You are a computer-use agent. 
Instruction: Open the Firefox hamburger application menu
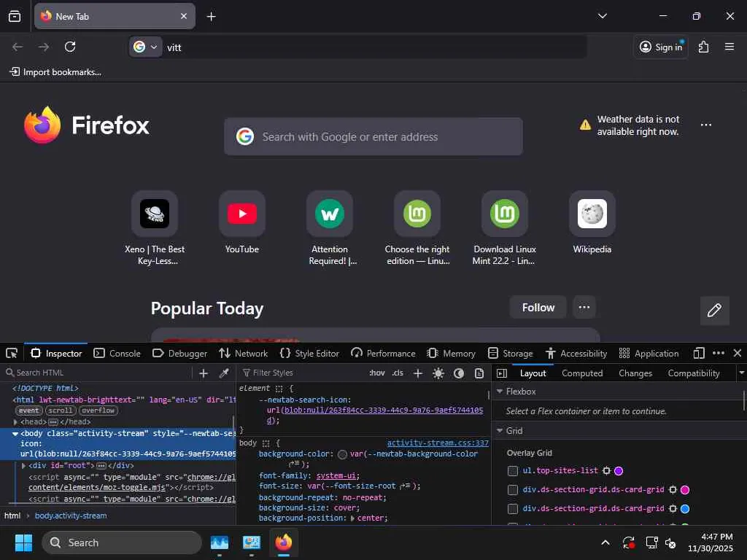(x=729, y=47)
